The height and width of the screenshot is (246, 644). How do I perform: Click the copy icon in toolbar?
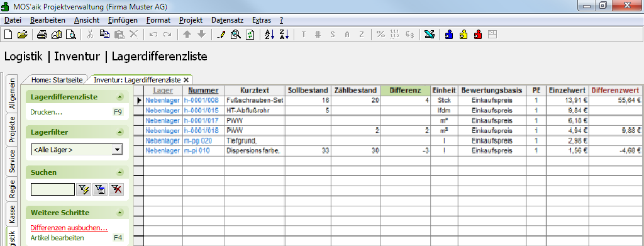point(105,35)
